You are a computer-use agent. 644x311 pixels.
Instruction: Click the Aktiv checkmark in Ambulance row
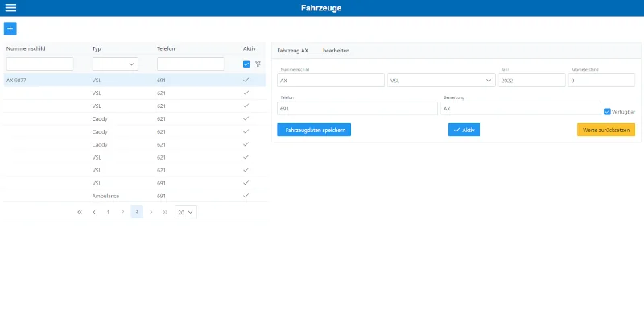coord(246,196)
